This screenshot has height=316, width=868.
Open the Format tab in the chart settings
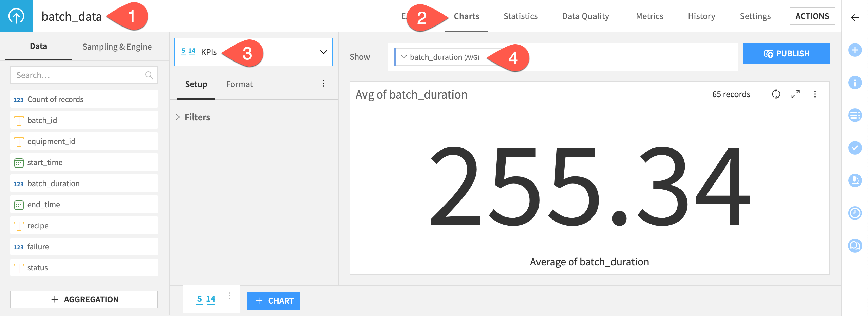pyautogui.click(x=239, y=84)
